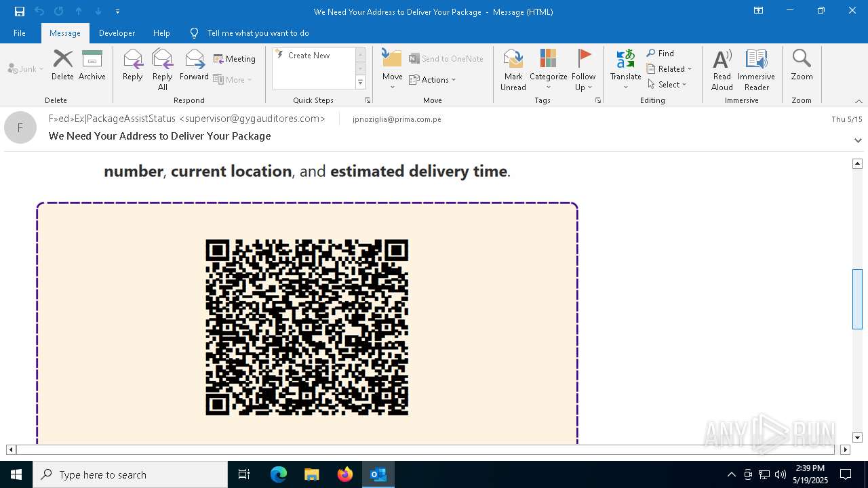Open the notification center
Image resolution: width=868 pixels, height=488 pixels.
click(x=846, y=474)
